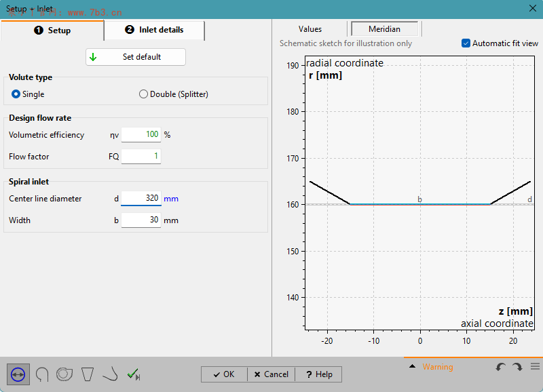Open the Values tab
543x392 pixels.
point(310,29)
